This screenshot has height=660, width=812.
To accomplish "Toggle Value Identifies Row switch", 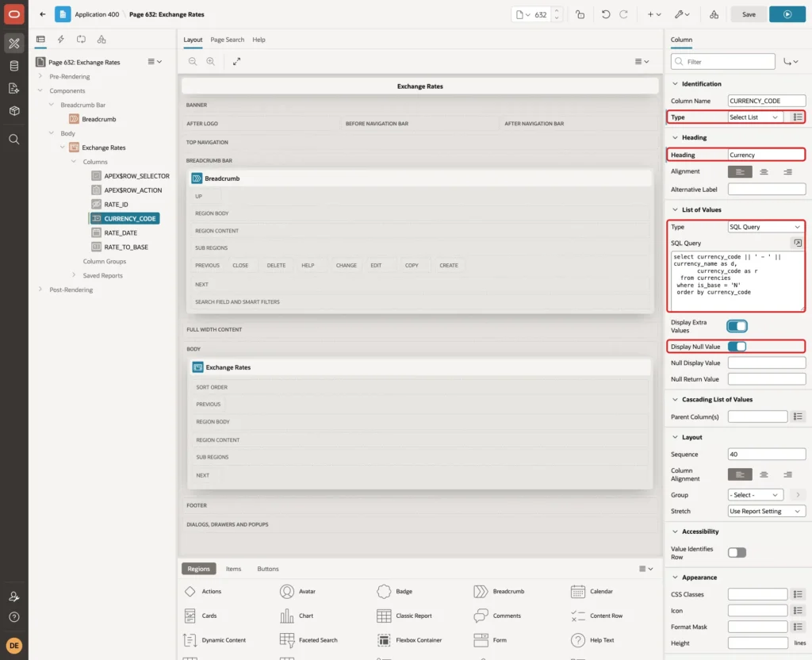I will pos(737,553).
